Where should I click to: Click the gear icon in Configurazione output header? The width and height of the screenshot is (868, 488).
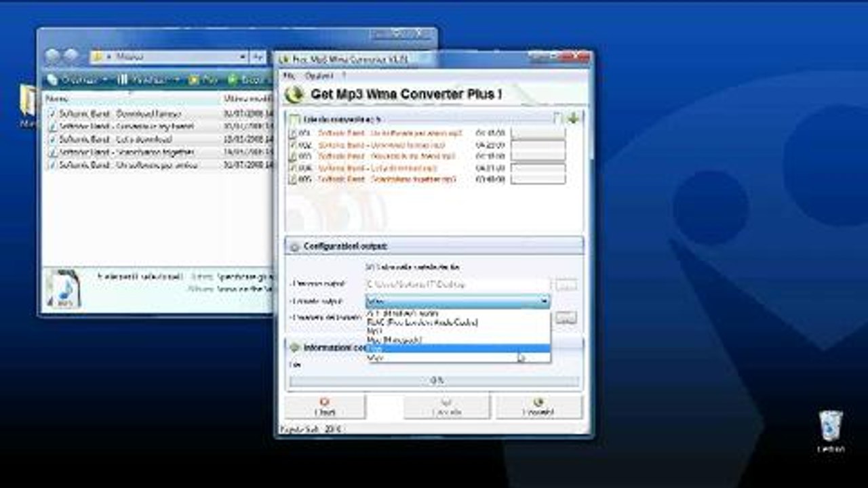coord(294,247)
